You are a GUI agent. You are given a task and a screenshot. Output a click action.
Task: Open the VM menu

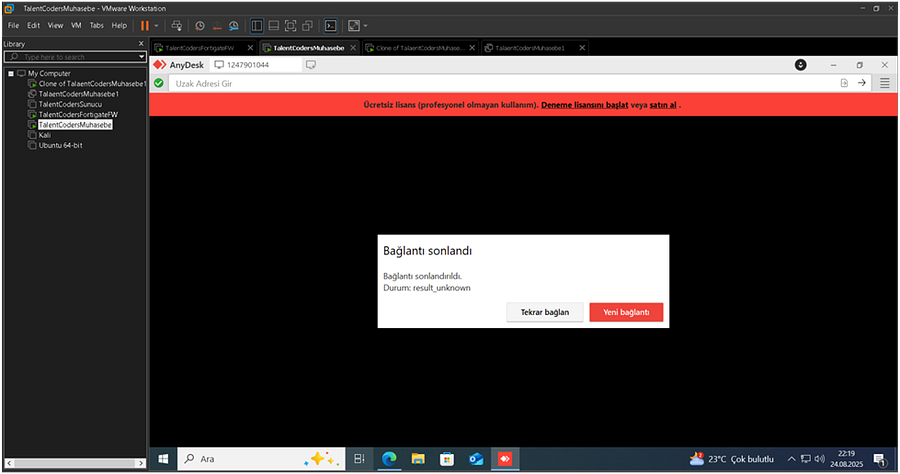[76, 25]
